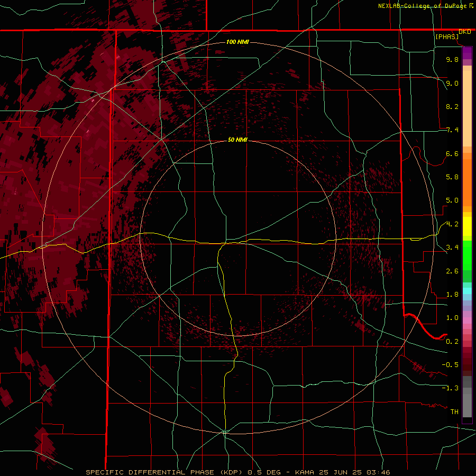Click the 9.0 value on the color scale
The width and height of the screenshot is (476, 476).
pos(452,83)
